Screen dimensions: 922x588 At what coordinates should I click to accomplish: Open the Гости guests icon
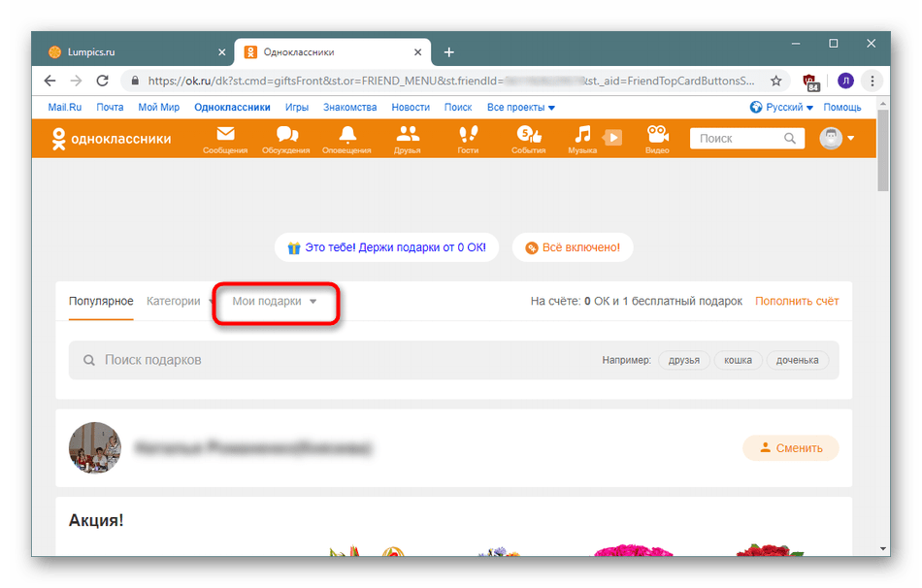(x=468, y=139)
